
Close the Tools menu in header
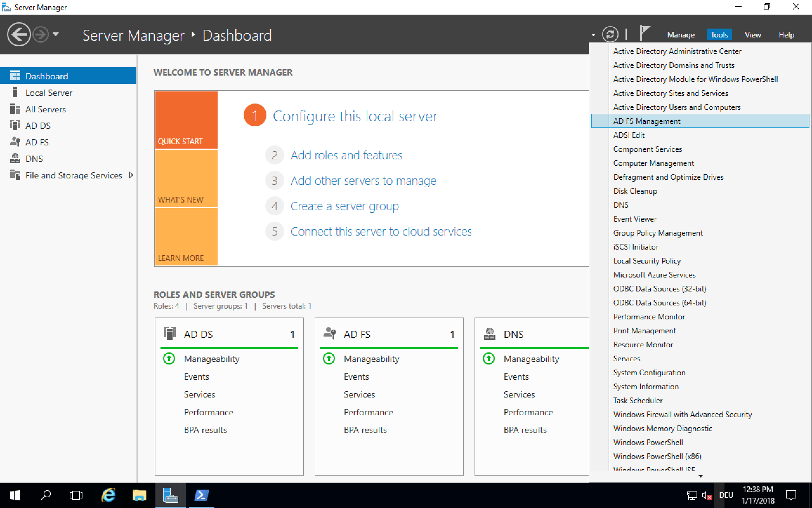[x=719, y=35]
